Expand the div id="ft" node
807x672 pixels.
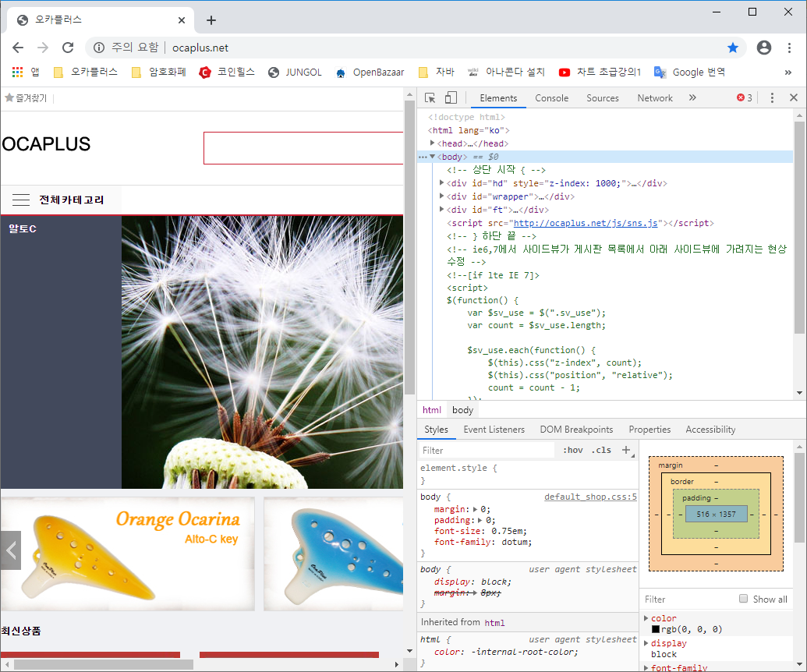pos(441,210)
